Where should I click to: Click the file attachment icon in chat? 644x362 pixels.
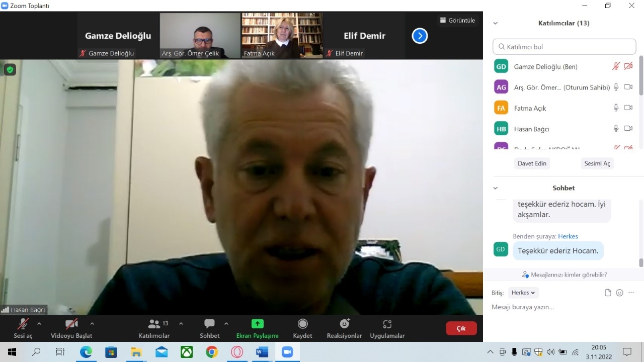(608, 293)
